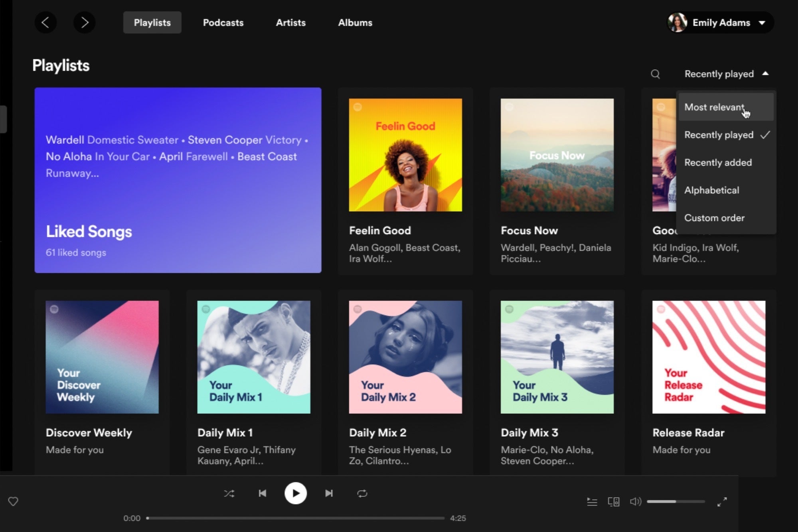
Task: Select the Recently played sort option
Action: click(718, 135)
